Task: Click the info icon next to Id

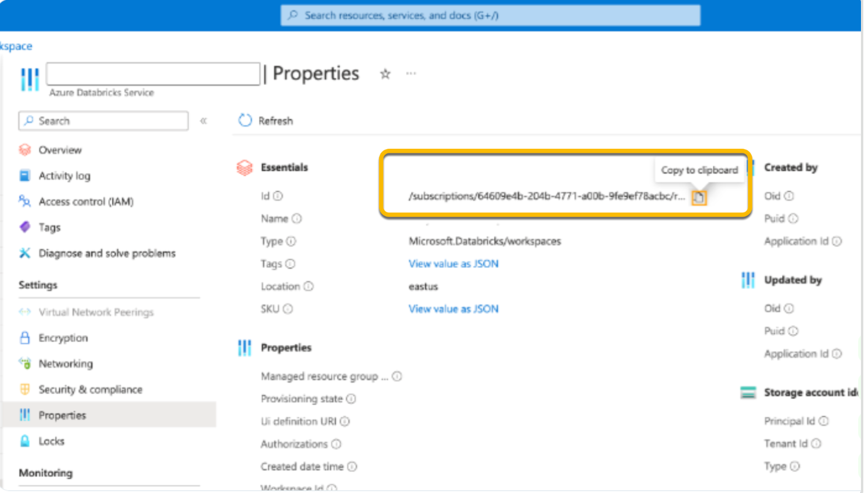Action: pos(278,196)
